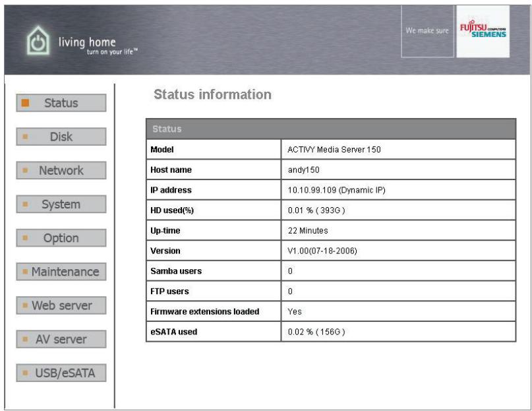Open the Option menu page
The width and height of the screenshot is (532, 411).
coord(61,237)
